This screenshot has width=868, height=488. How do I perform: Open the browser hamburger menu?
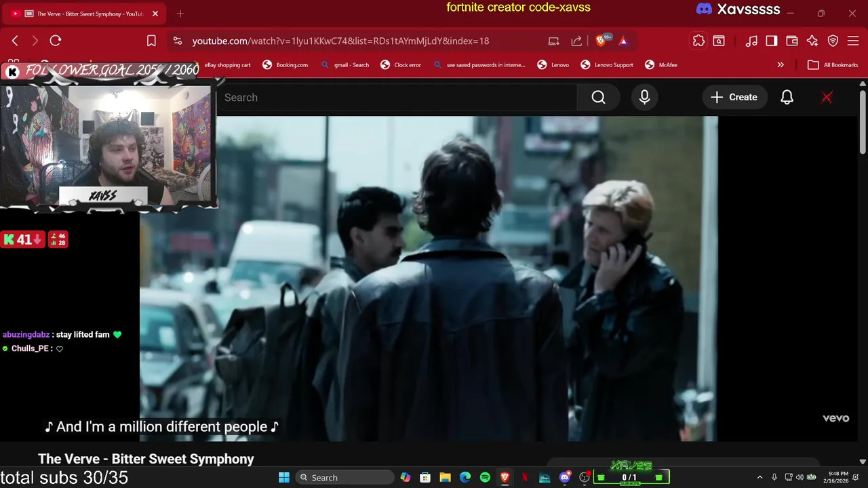pos(853,41)
